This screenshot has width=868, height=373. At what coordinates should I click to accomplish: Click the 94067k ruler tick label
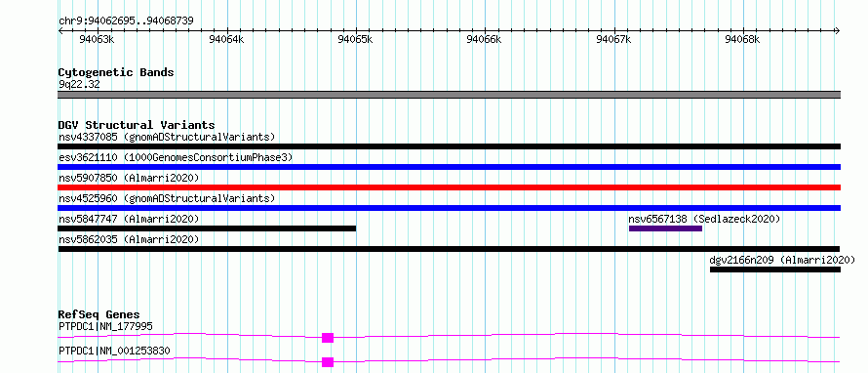click(613, 39)
